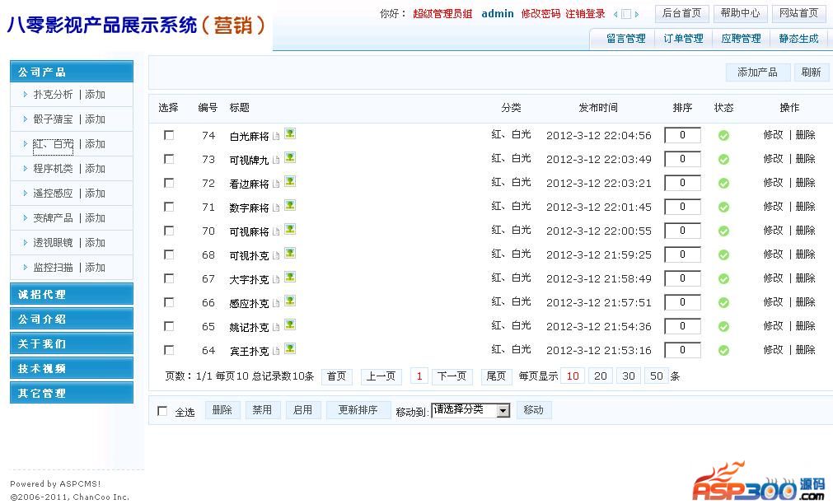Click the sort order field for item 66
The image size is (833, 504).
click(682, 303)
